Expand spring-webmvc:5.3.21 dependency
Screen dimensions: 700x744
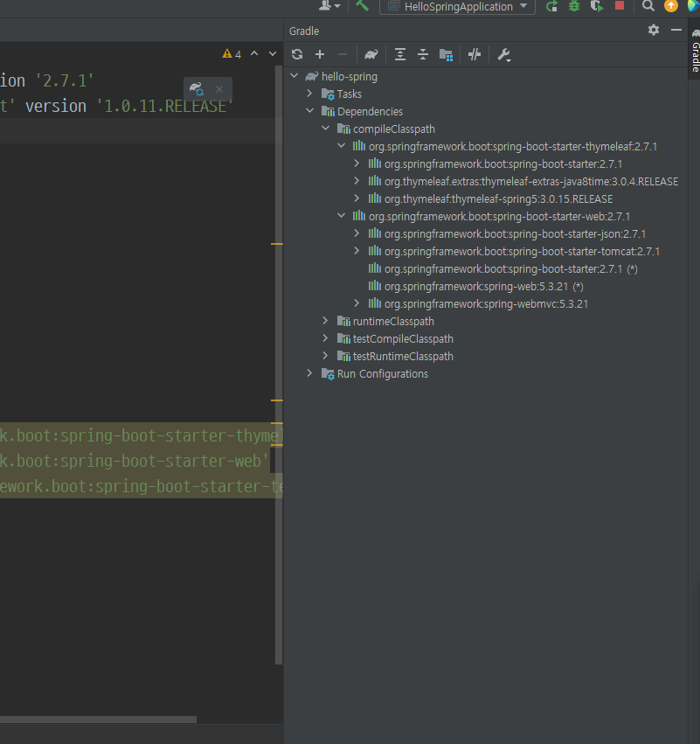coord(357,303)
